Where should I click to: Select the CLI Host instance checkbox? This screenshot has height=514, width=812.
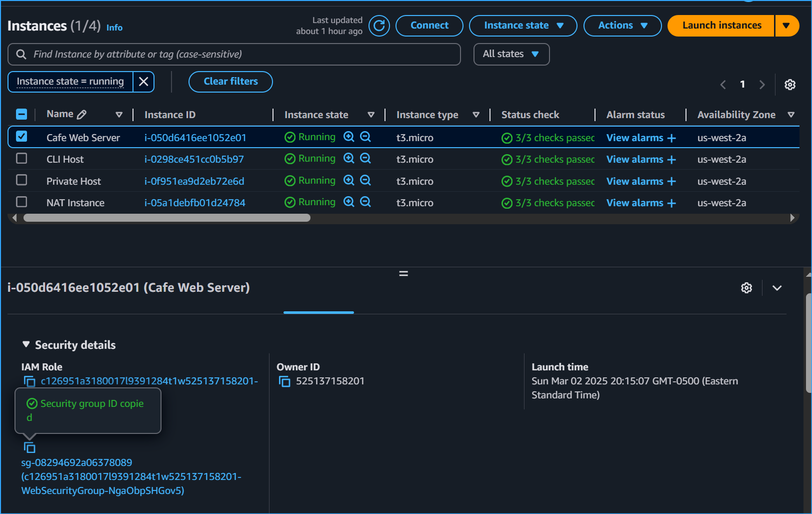[x=21, y=159]
